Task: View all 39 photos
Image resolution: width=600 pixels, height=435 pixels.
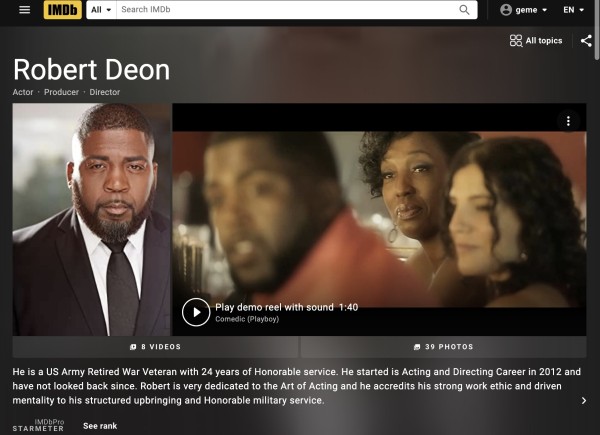Action: coord(443,347)
